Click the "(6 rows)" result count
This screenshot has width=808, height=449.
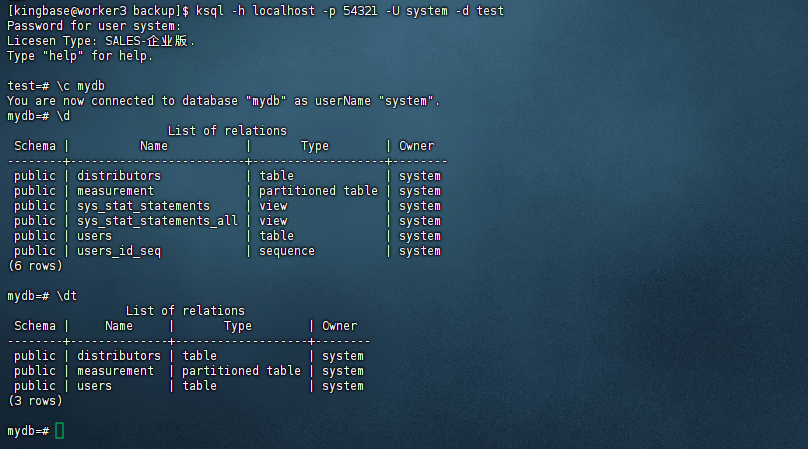click(35, 266)
